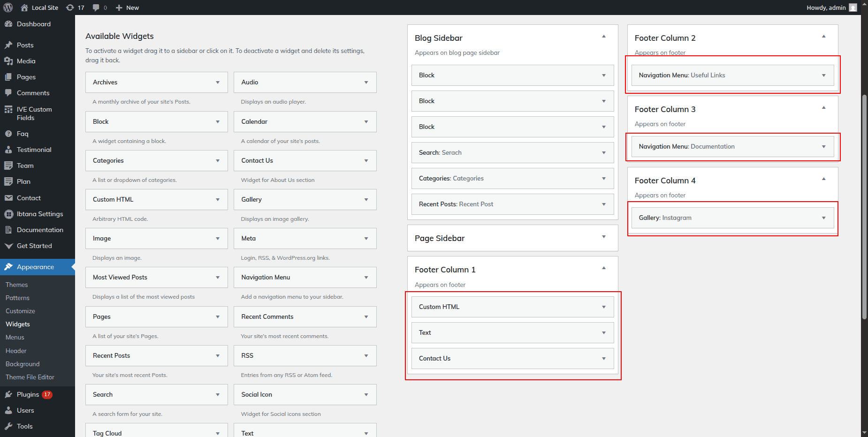868x437 pixels.
Task: Open the updates icon showing 17
Action: [70, 8]
